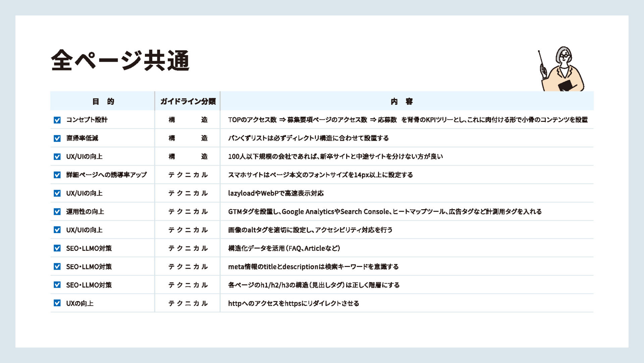
Task: Click the 全ページ共通 page title
Action: coord(120,60)
